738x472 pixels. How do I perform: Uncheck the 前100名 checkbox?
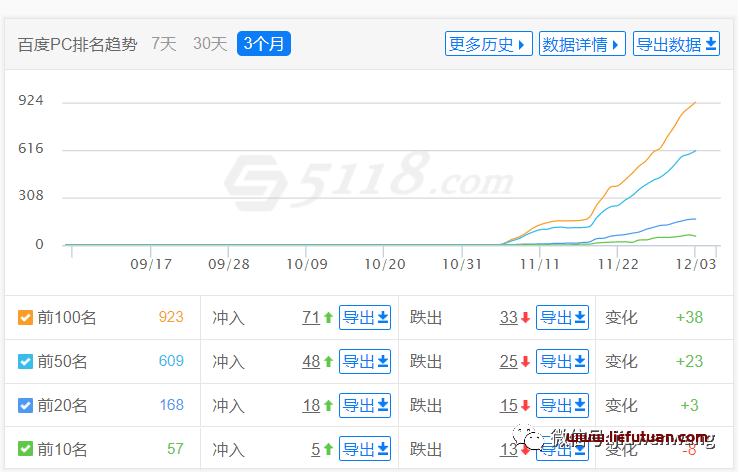click(25, 318)
